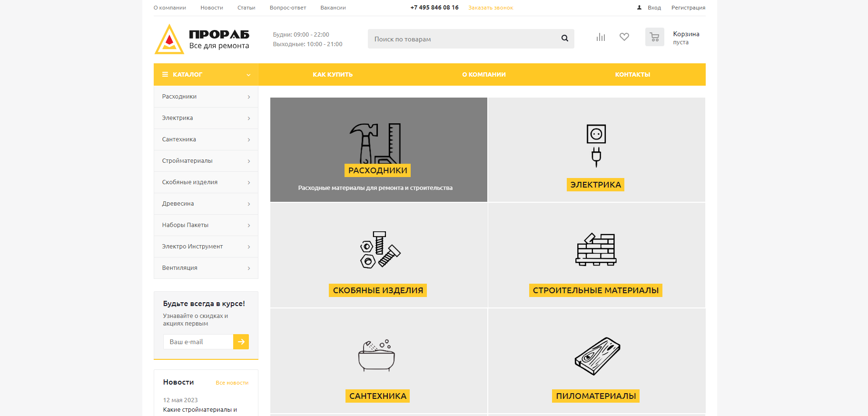Click the hamburger icon beside Каталог

[165, 75]
